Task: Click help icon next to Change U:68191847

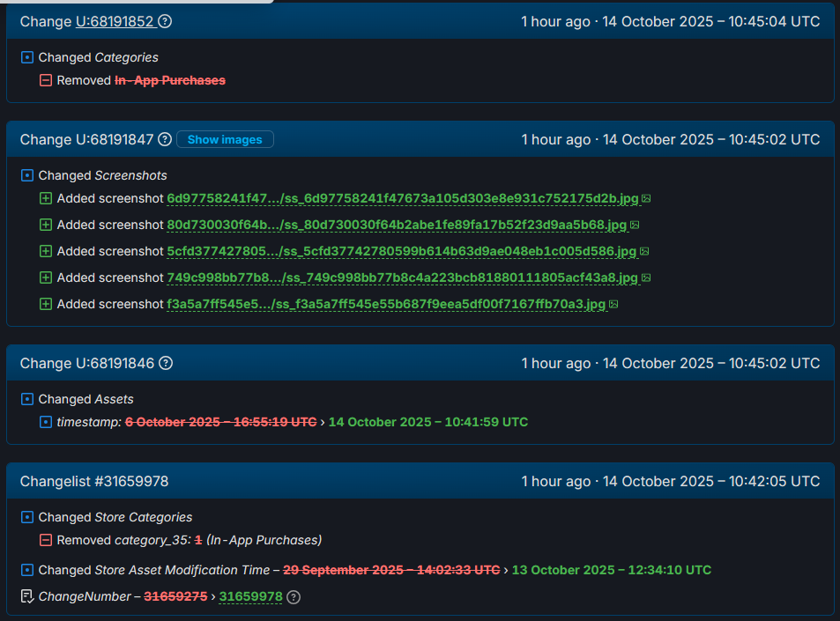Action: pyautogui.click(x=165, y=140)
